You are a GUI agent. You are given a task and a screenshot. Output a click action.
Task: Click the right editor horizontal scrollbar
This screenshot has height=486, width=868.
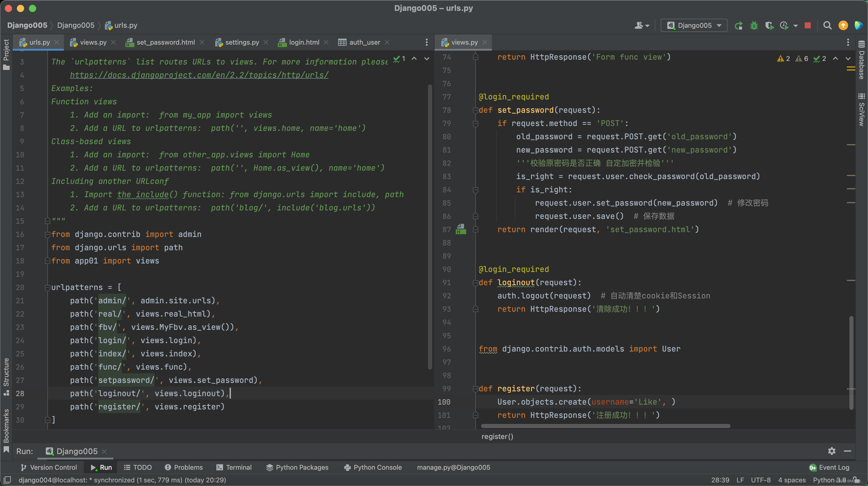coord(605,426)
